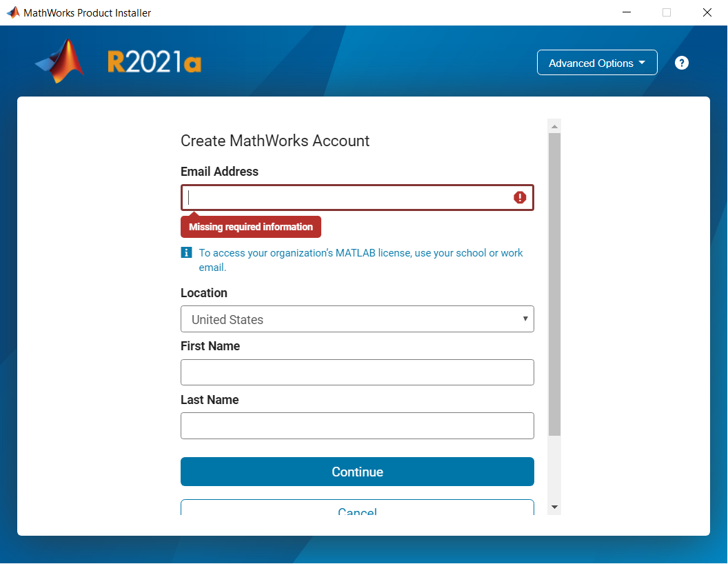Click the 'Location' label
728x564 pixels.
(204, 293)
